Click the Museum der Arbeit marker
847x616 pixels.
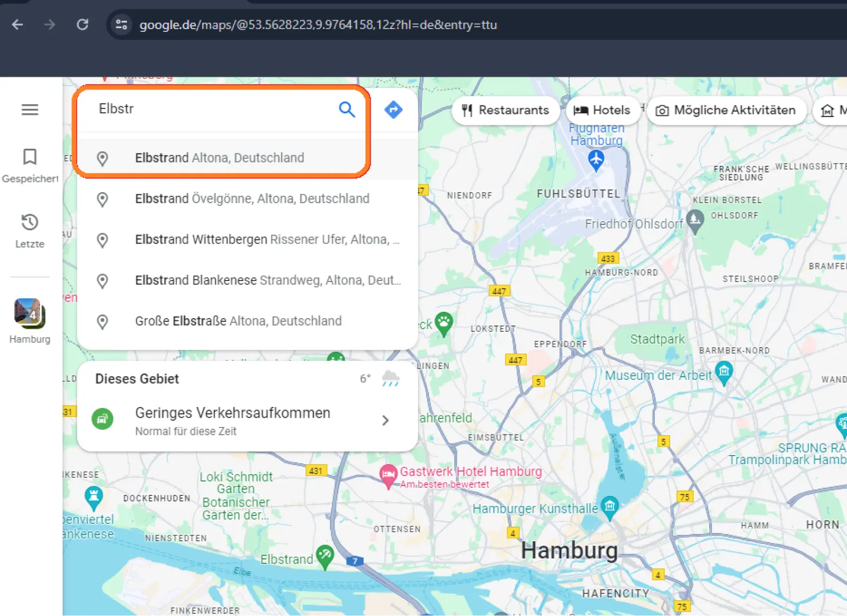pyautogui.click(x=724, y=373)
